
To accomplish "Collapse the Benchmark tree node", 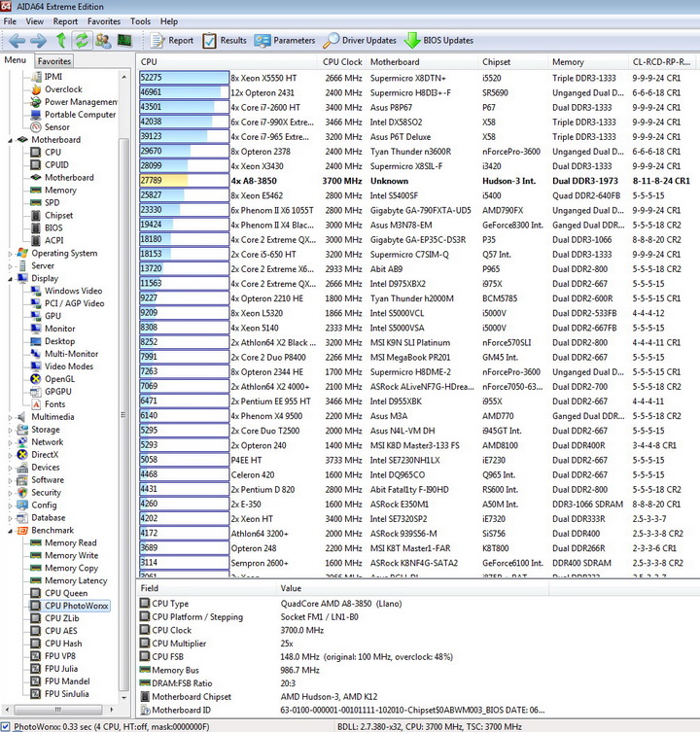I will (x=10, y=531).
